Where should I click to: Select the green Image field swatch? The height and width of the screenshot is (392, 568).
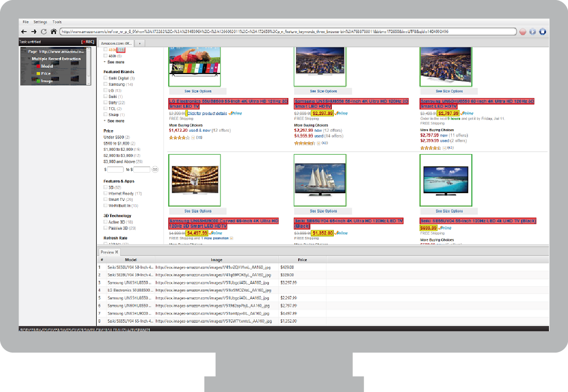coord(38,81)
